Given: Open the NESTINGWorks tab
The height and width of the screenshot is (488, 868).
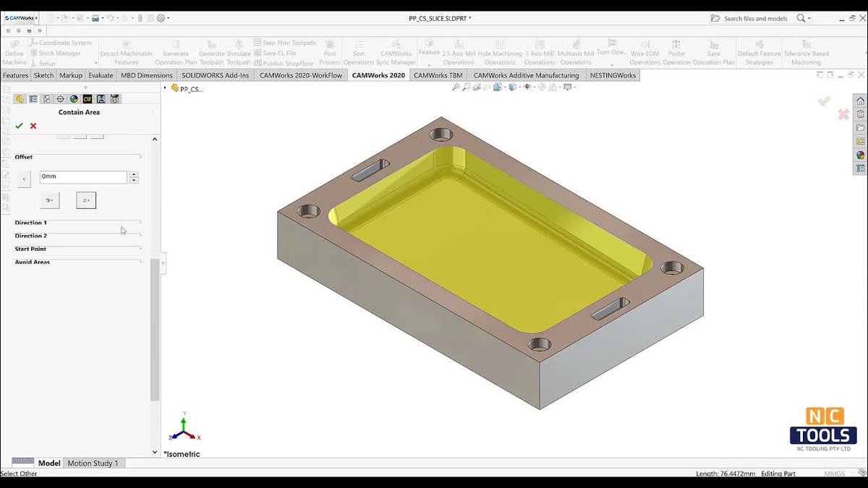Looking at the screenshot, I should 613,75.
